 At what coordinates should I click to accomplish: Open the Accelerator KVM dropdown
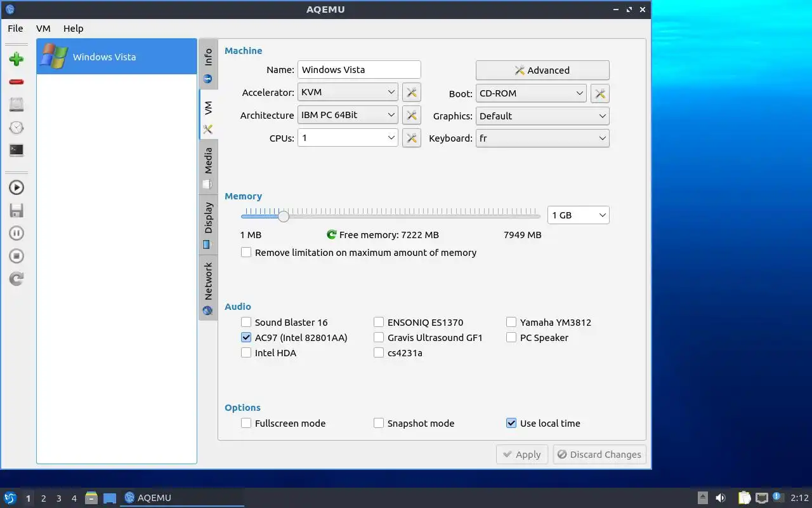pos(348,92)
